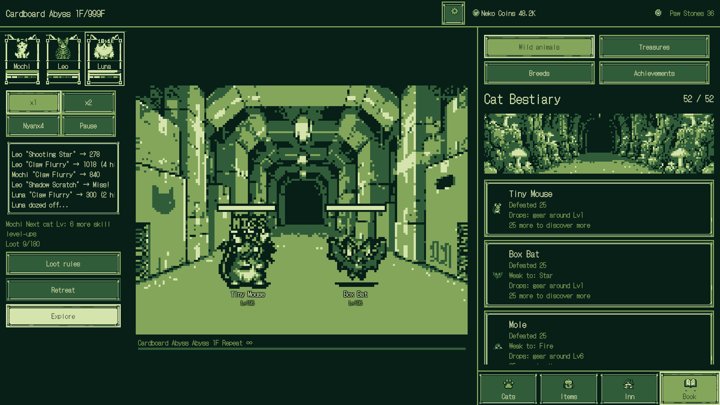This screenshot has width=720, height=405.
Task: Open the Inn menu at the bottom
Action: 629,389
